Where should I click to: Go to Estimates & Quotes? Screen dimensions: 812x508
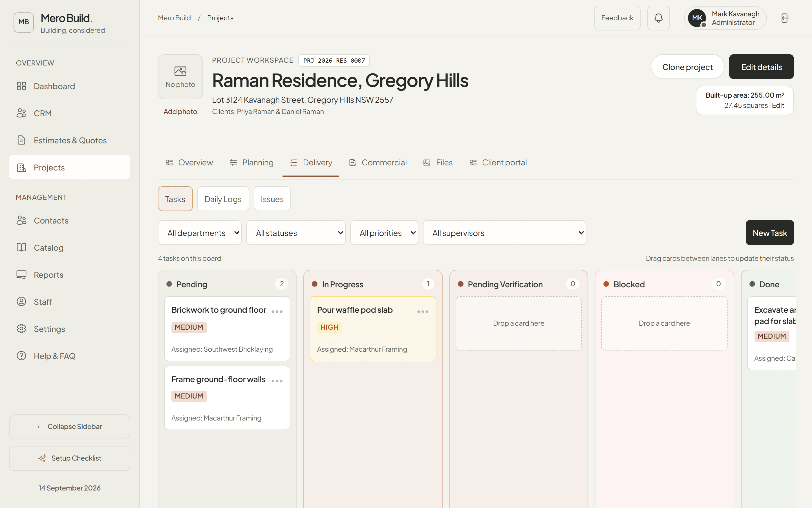pyautogui.click(x=69, y=140)
